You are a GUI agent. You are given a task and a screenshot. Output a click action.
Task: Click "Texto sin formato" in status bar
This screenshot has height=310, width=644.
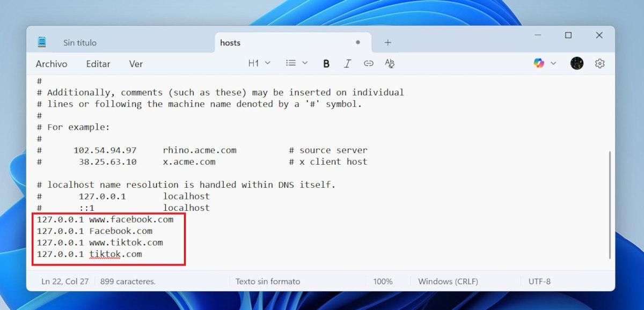pos(268,281)
